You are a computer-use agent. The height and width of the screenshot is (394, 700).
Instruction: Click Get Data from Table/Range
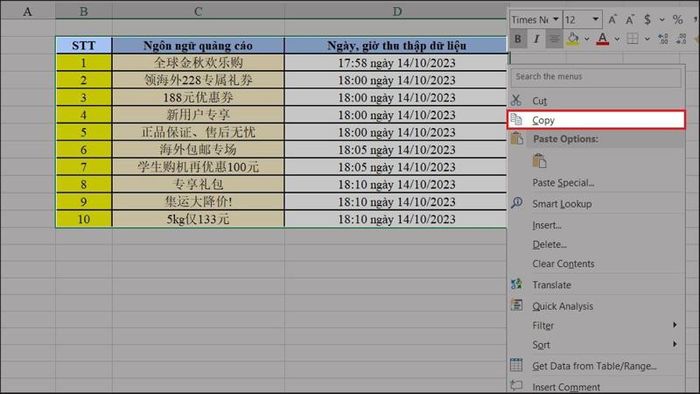click(x=594, y=366)
